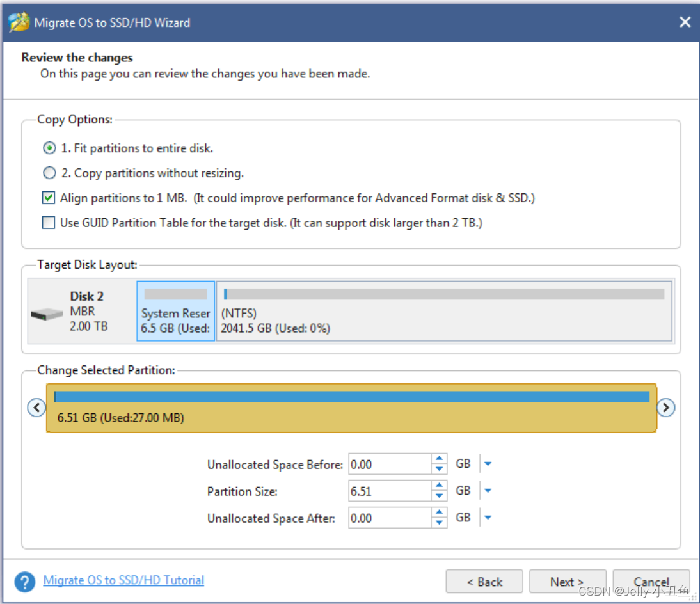
Task: Open the unit dropdown next to Unallocated Space After
Action: (487, 518)
